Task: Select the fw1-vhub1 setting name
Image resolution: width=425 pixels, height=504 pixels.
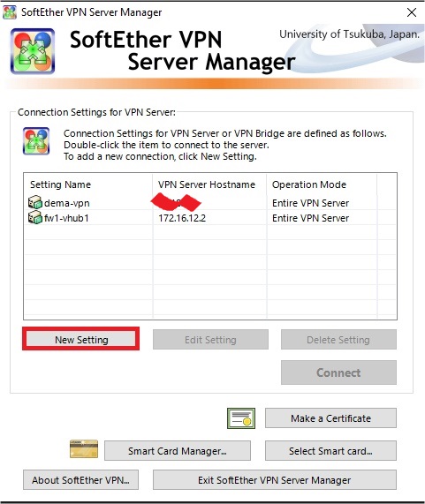Action: 66,218
